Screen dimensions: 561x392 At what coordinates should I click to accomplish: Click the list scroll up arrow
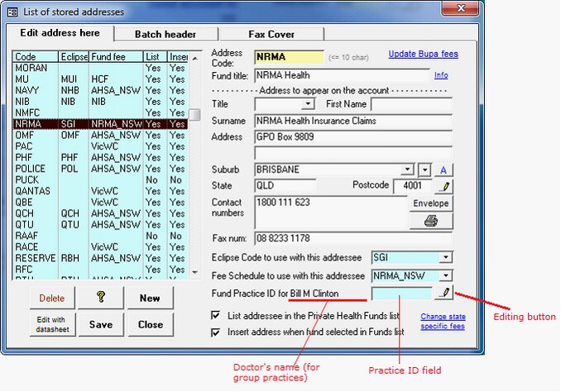pos(194,58)
